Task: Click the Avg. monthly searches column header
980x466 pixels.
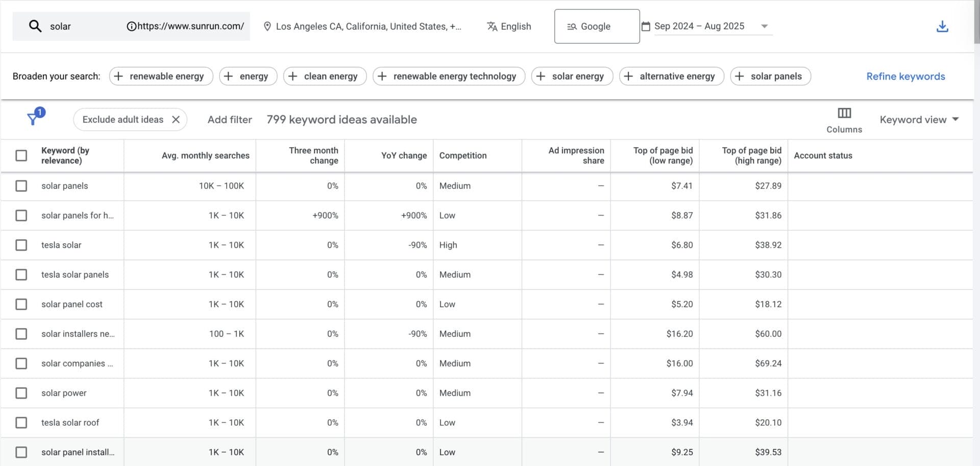Action: [x=206, y=155]
